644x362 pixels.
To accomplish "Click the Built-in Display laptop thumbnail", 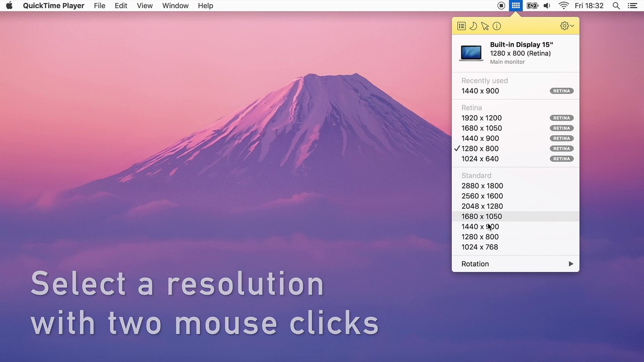I will pos(471,53).
